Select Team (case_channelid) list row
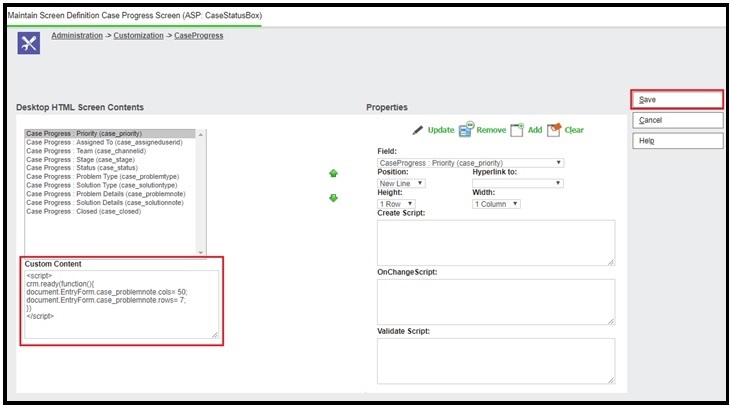The image size is (729, 405). coord(110,151)
